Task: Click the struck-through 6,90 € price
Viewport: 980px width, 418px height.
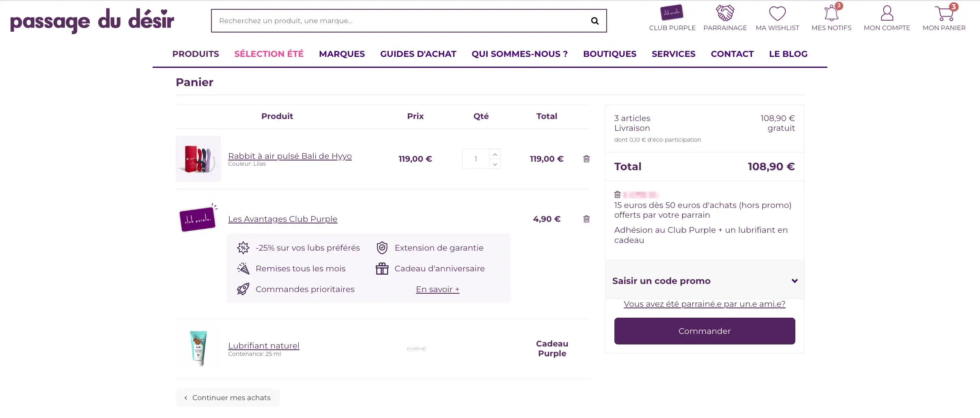Action: (x=416, y=349)
